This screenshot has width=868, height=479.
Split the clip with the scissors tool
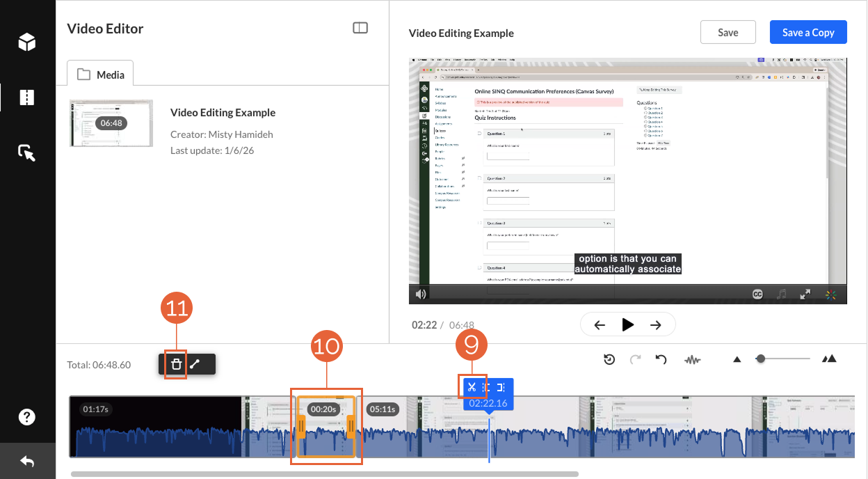click(472, 386)
